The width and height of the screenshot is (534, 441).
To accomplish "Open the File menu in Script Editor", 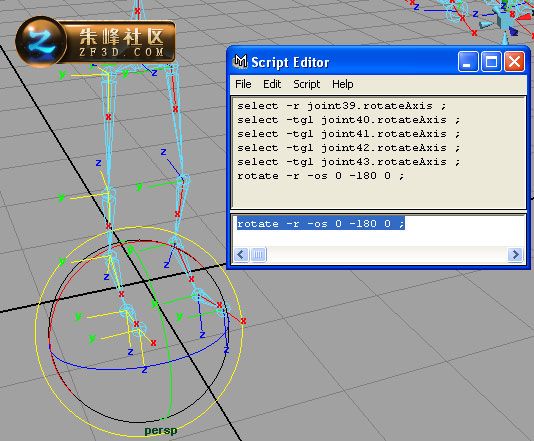I will 243,84.
